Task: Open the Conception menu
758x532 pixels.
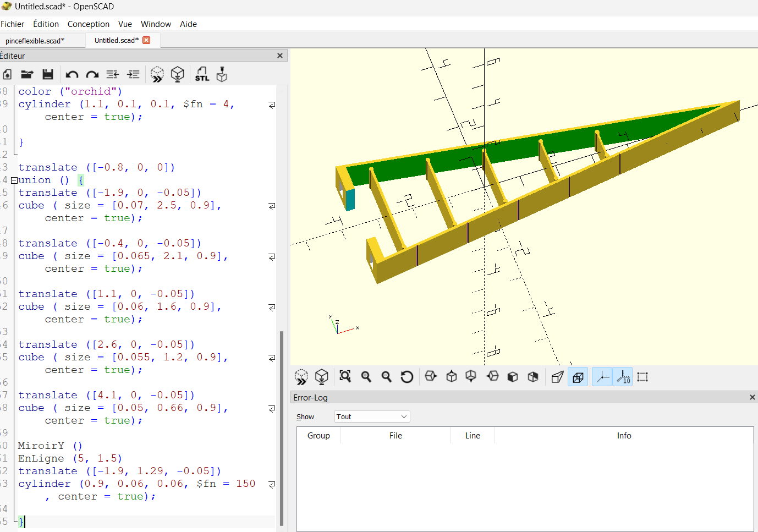Action: 89,24
